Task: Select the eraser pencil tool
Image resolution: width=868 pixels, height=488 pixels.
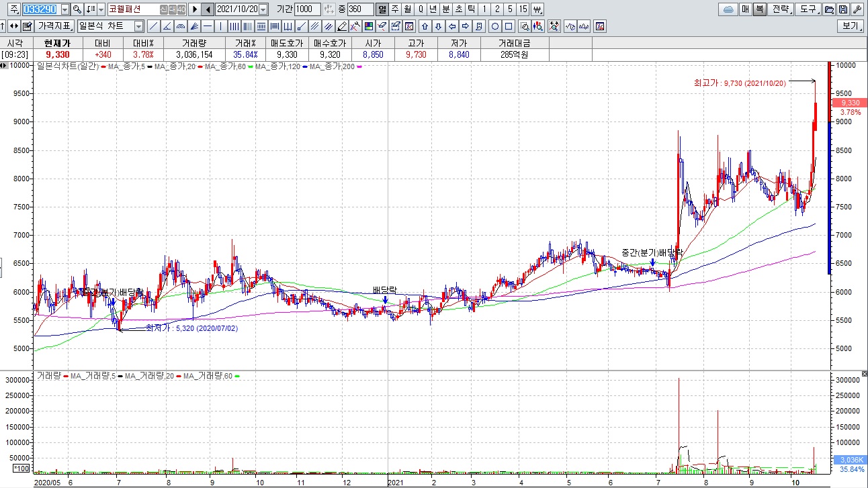Action: pyautogui.click(x=342, y=26)
